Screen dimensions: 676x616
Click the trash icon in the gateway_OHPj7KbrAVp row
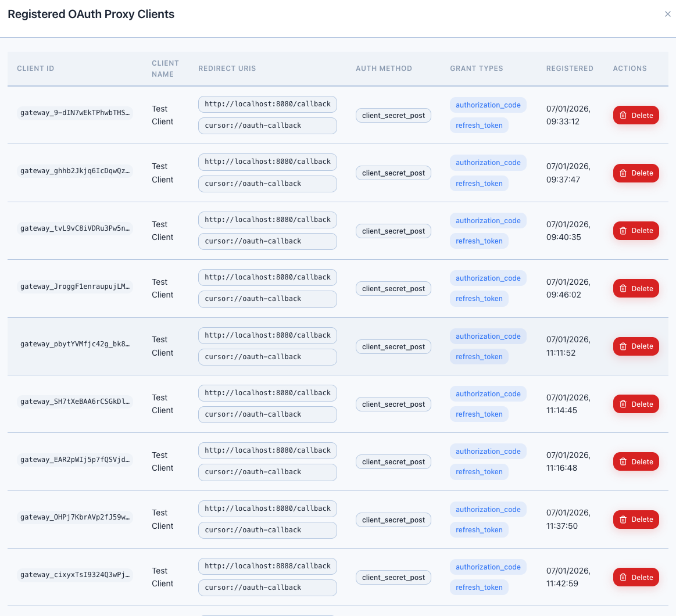coord(624,520)
